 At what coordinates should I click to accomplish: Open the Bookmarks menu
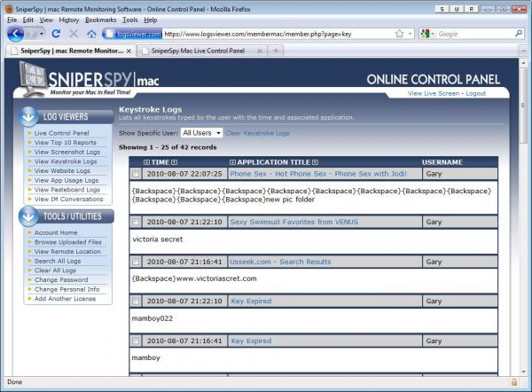[x=100, y=20]
